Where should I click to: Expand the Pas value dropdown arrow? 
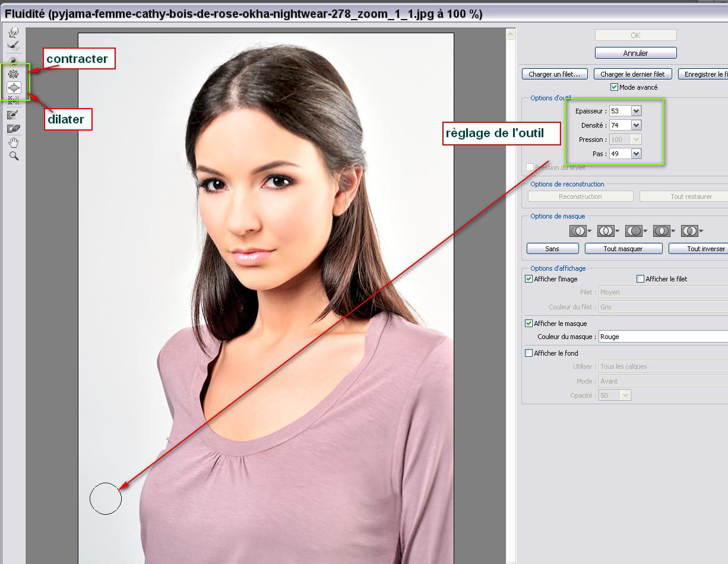636,154
